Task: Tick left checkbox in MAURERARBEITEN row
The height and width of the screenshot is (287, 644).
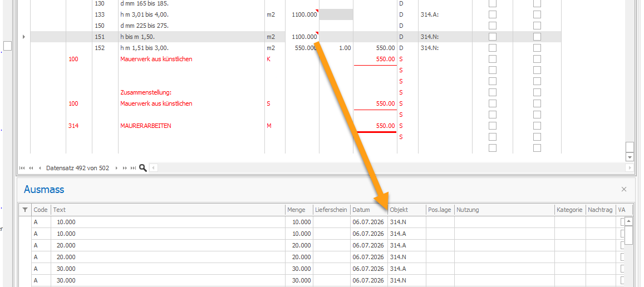Action: [x=493, y=126]
